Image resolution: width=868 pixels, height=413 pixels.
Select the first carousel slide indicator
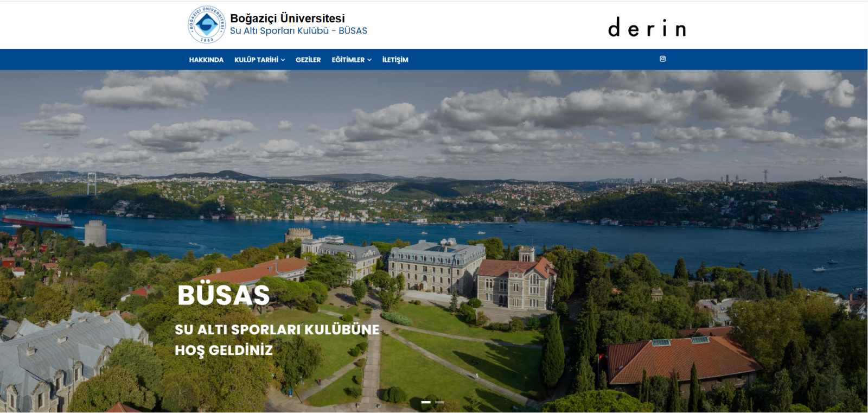[x=426, y=402]
